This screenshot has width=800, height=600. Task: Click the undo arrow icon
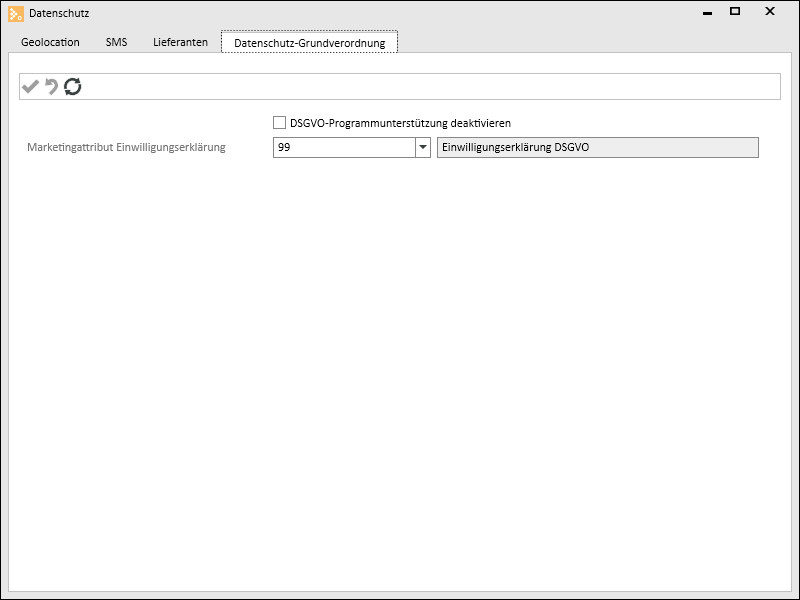tap(52, 86)
